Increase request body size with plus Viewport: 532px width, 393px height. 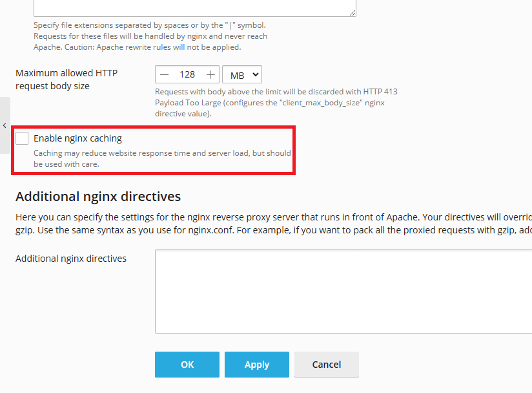coord(210,75)
